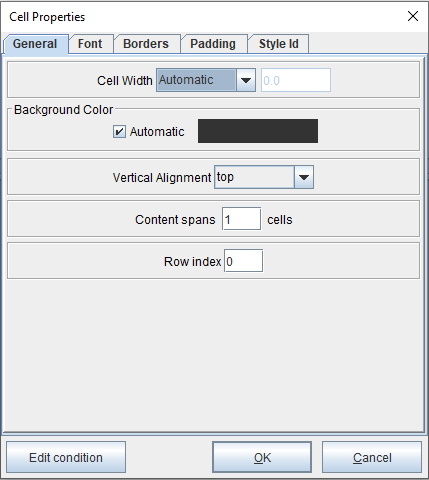Viewport: 429px width, 480px height.
Task: Select the Padding tab
Action: pos(214,44)
